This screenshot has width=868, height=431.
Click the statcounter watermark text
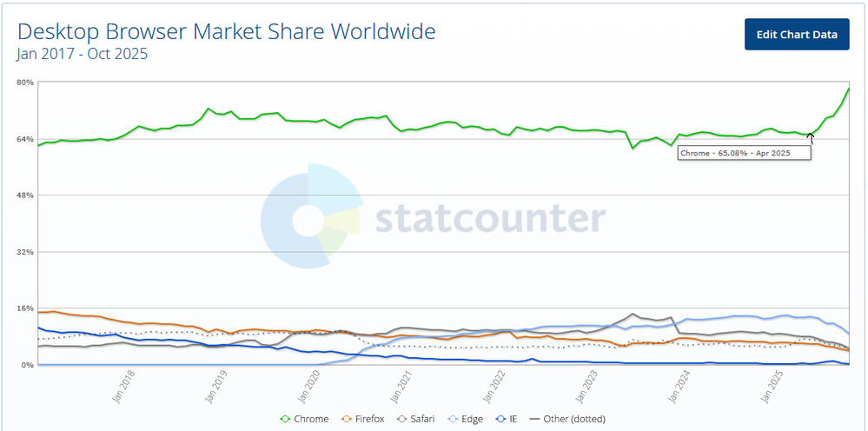coord(489,219)
